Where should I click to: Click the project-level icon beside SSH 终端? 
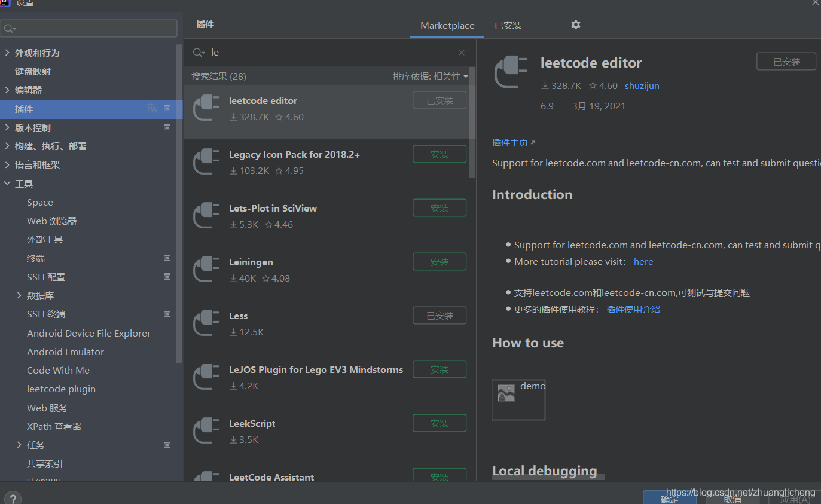[x=167, y=314]
